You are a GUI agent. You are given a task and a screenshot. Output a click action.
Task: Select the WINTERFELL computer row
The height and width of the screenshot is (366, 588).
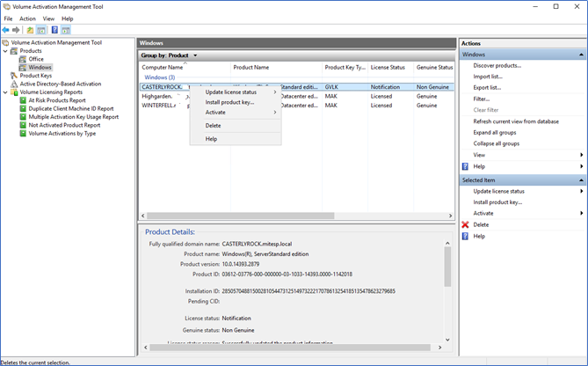(296, 106)
